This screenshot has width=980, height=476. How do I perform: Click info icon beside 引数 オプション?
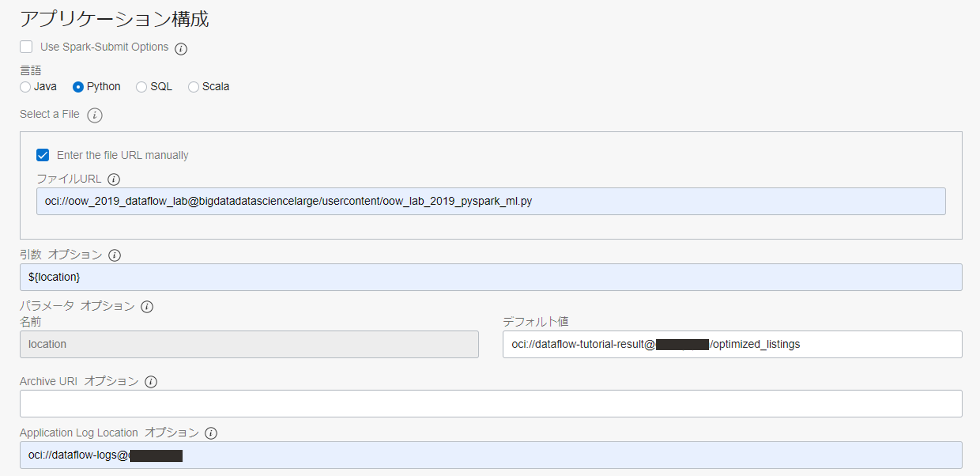[x=115, y=255]
